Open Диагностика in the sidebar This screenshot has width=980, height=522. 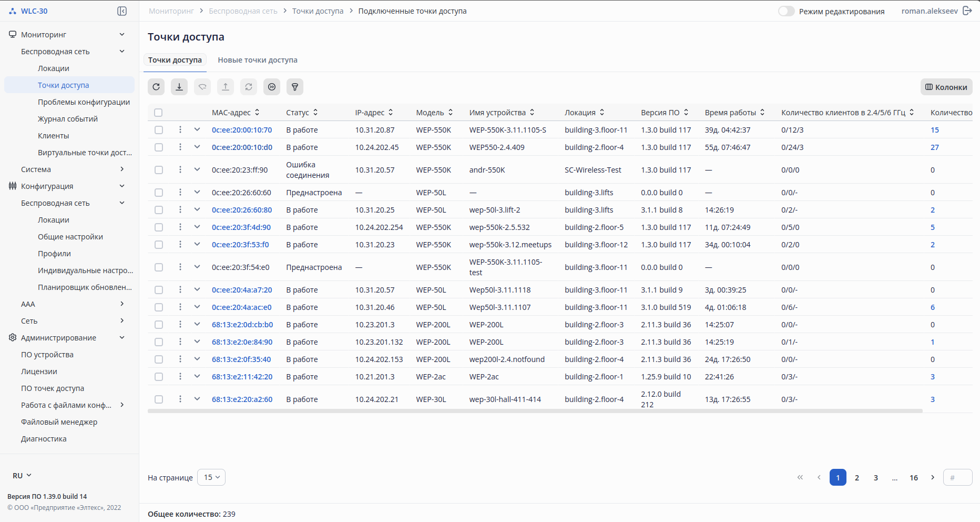pyautogui.click(x=44, y=439)
